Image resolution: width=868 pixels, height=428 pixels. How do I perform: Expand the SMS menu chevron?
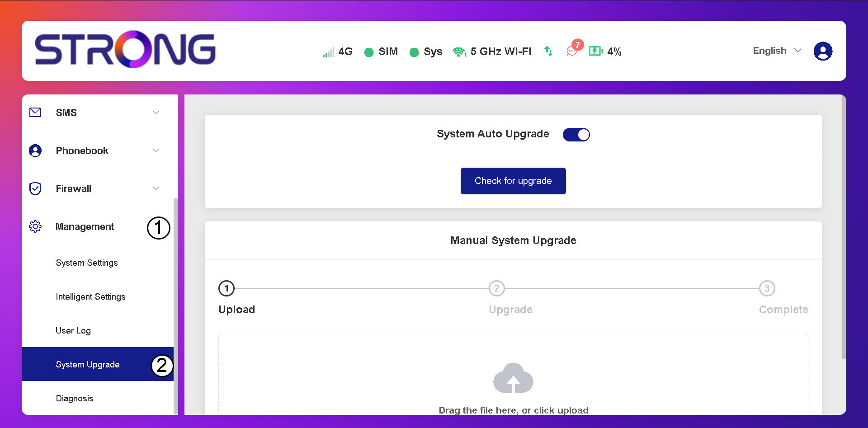point(156,113)
